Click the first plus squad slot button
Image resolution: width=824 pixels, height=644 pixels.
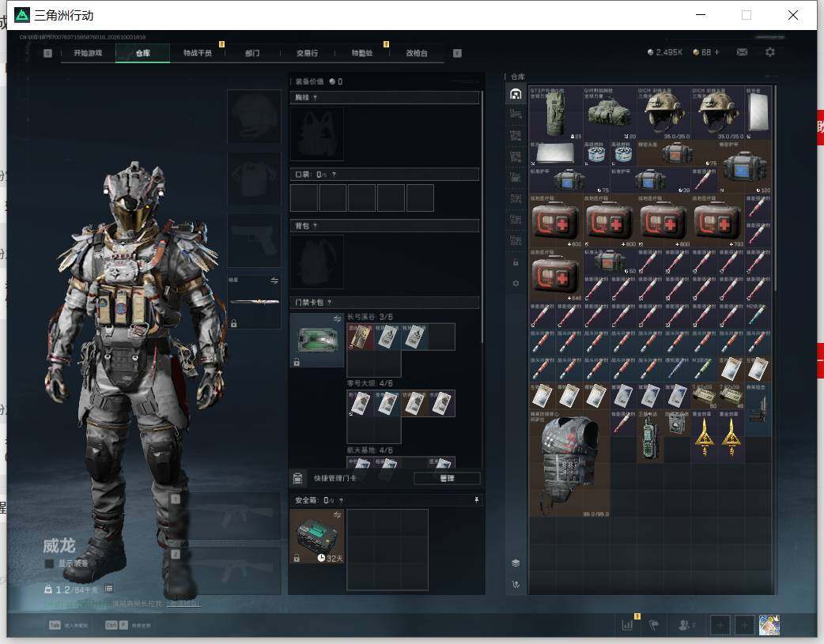click(x=720, y=625)
